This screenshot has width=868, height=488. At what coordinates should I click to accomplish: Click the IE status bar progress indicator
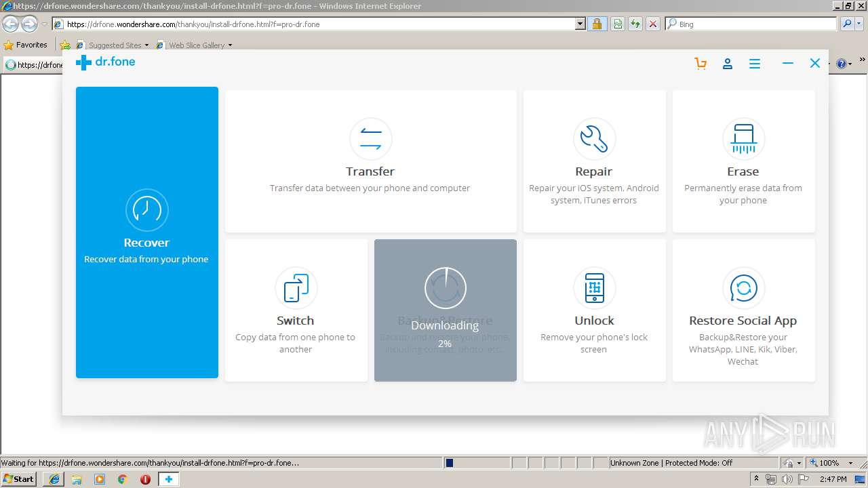click(x=477, y=463)
